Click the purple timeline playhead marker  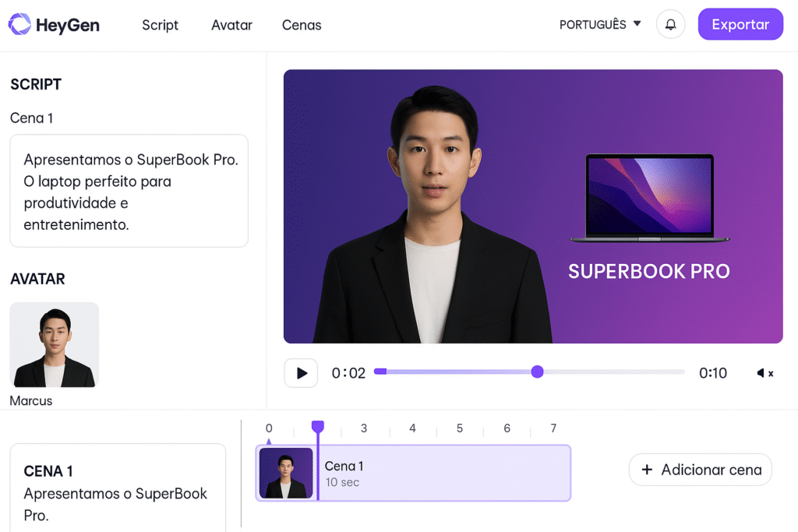pos(317,427)
